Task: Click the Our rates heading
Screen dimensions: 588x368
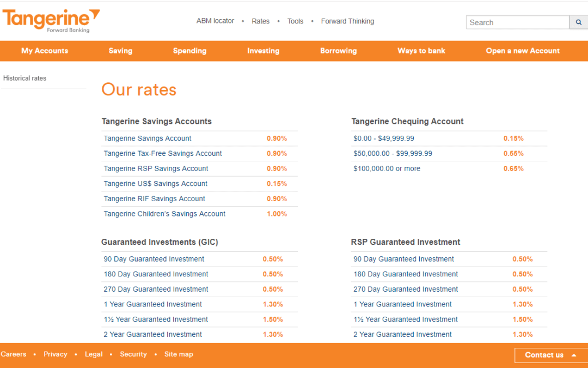Action: pos(139,89)
